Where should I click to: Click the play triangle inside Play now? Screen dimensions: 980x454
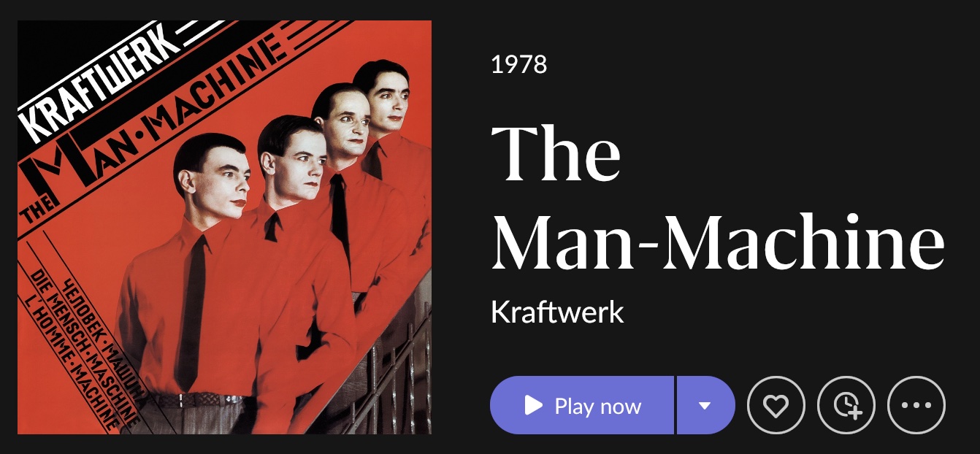[534, 405]
